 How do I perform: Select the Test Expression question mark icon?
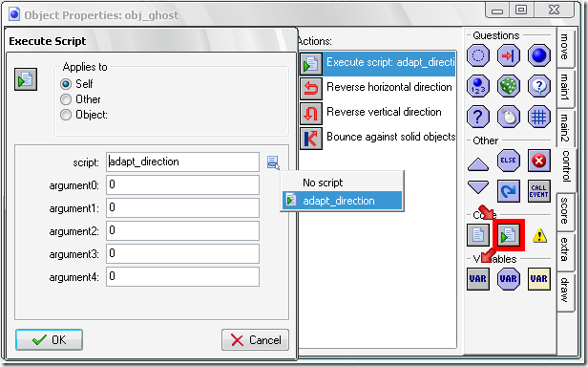click(478, 117)
